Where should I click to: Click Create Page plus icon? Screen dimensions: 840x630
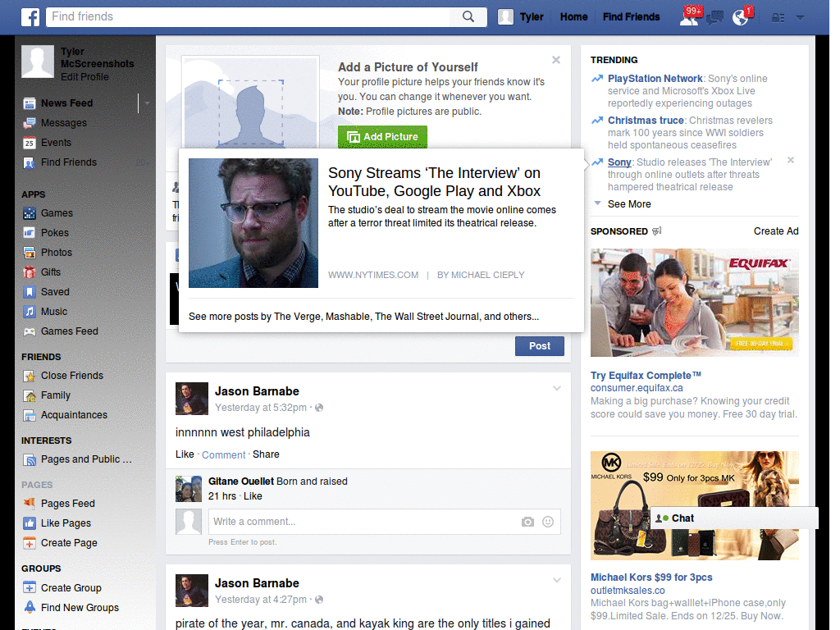pyautogui.click(x=30, y=543)
